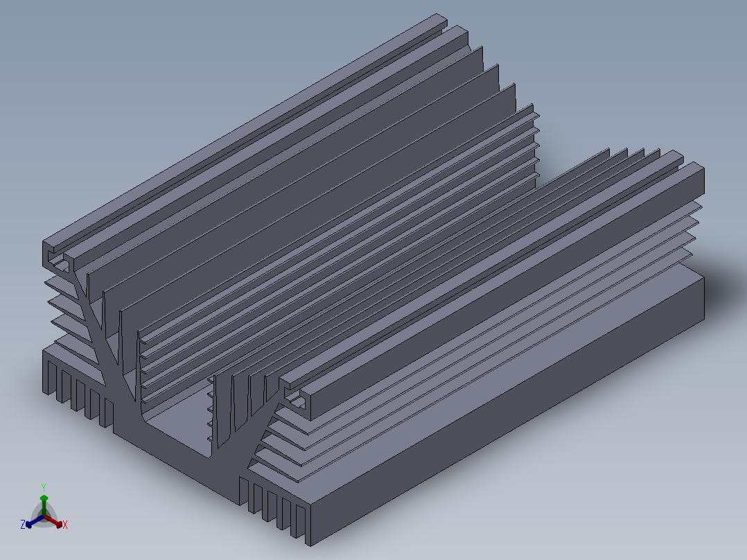Screen dimensions: 747x560
Task: Select the heat sink 3D model body
Action: (x=373, y=281)
